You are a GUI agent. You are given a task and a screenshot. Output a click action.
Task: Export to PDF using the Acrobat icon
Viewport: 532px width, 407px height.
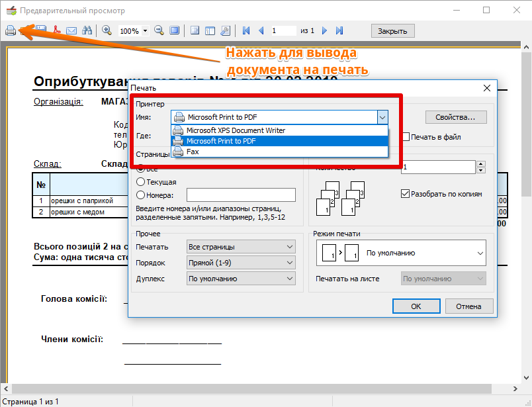[57, 30]
